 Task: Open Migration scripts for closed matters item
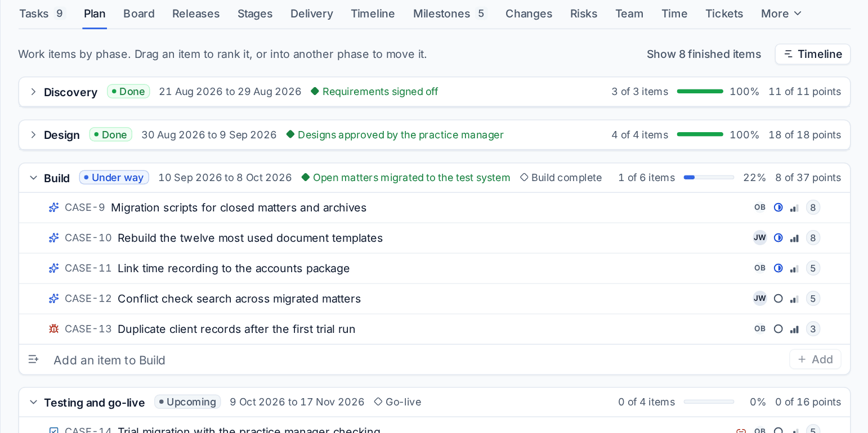point(239,208)
